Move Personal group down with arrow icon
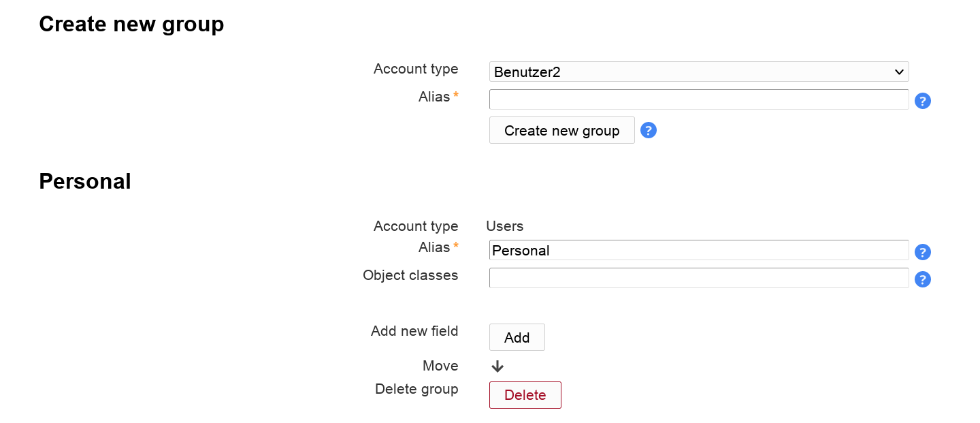The width and height of the screenshot is (980, 423). [497, 366]
